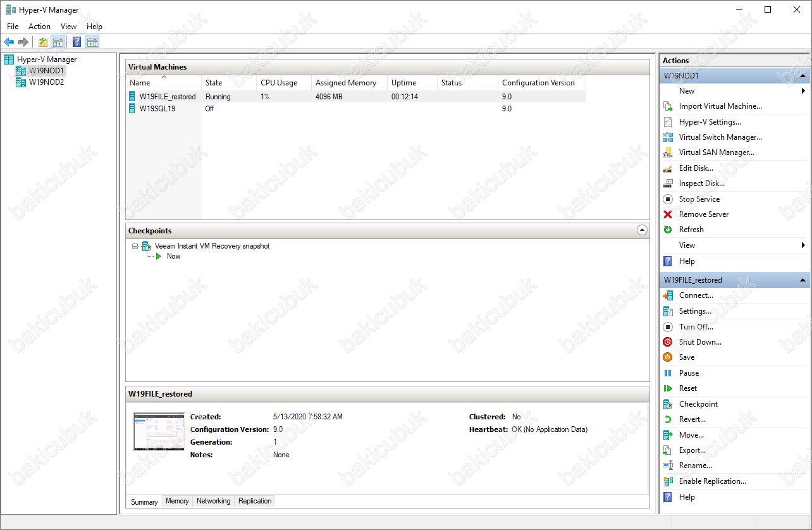Click Export in the Actions pane
The height and width of the screenshot is (530, 812).
692,450
